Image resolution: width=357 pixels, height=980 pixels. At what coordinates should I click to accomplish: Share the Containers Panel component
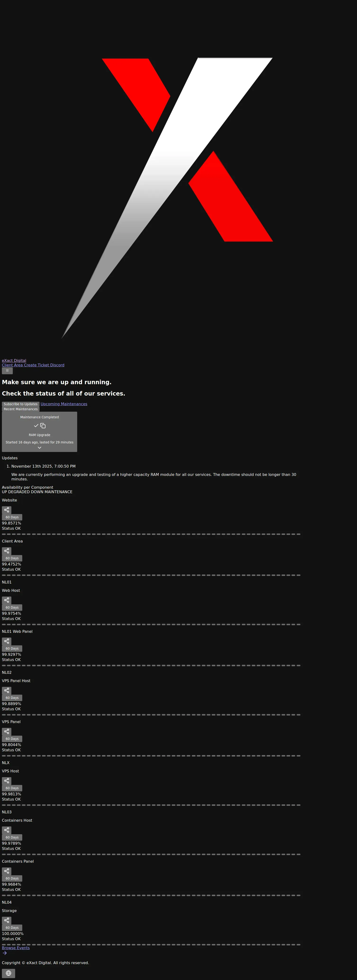pyautogui.click(x=6, y=871)
